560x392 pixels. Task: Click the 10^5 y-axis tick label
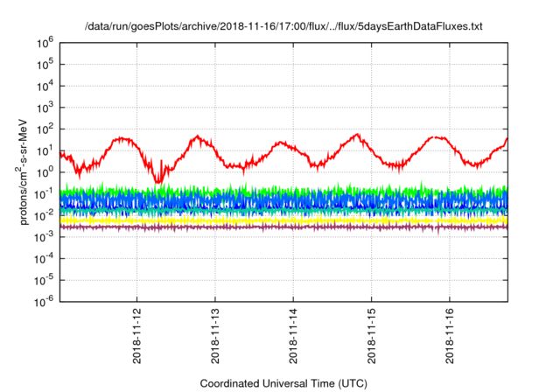tap(45, 65)
